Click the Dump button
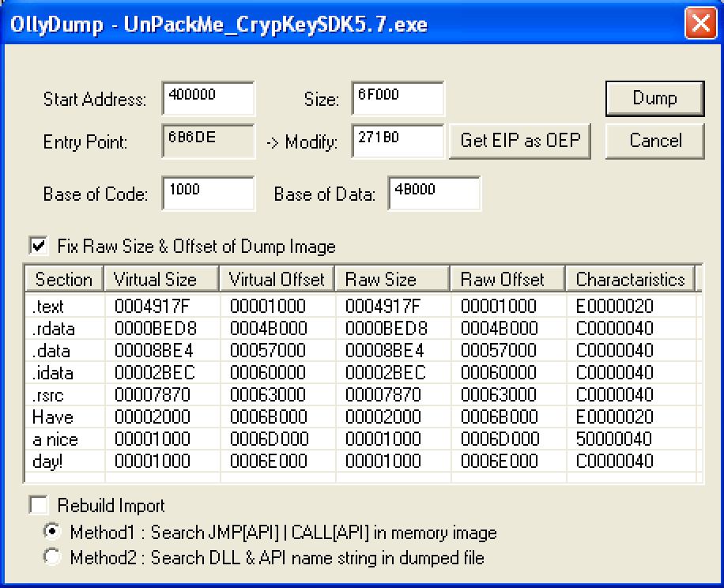Viewport: 724px width, 588px height. (x=654, y=98)
